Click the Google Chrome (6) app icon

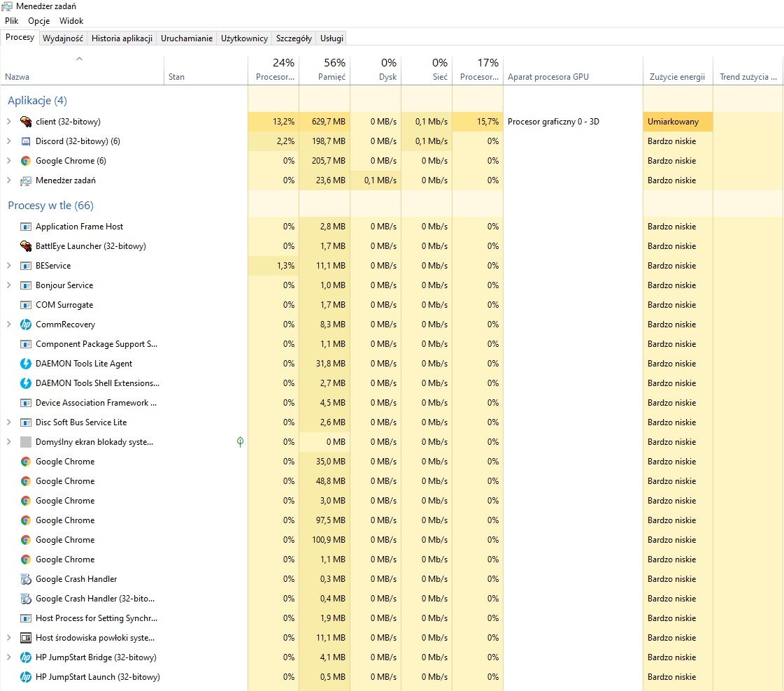[25, 160]
